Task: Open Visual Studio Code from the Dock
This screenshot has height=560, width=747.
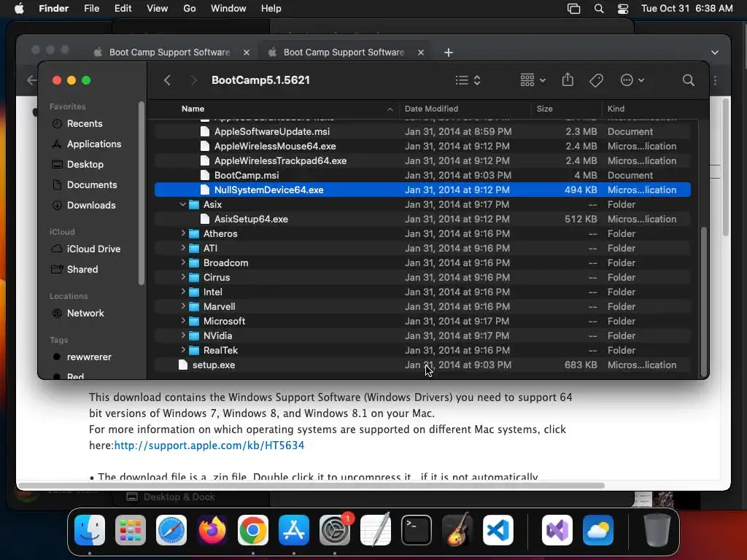Action: pos(498,530)
